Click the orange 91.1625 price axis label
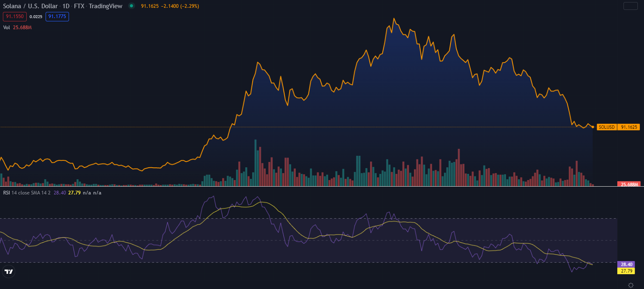The height and width of the screenshot is (289, 644). [629, 127]
